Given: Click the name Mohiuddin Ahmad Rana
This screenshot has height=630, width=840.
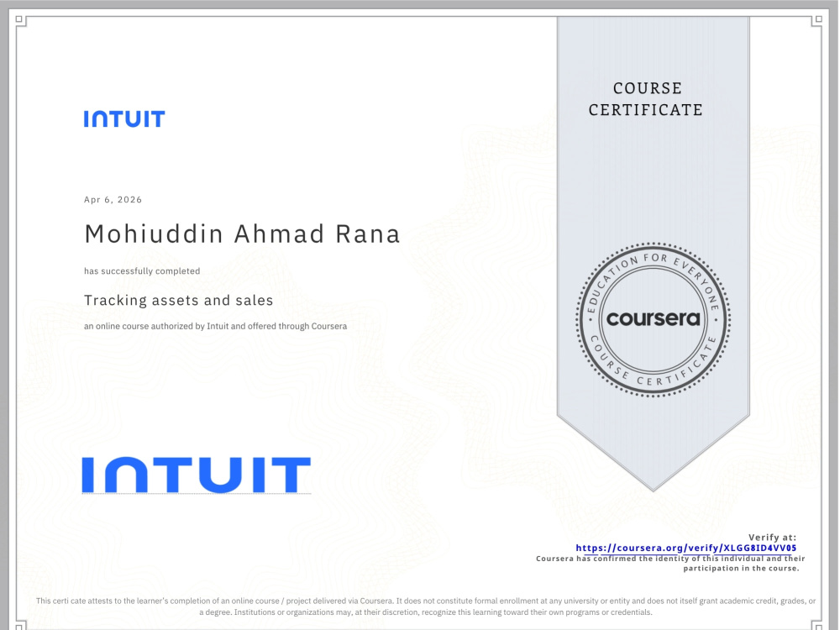Looking at the screenshot, I should pyautogui.click(x=242, y=234).
